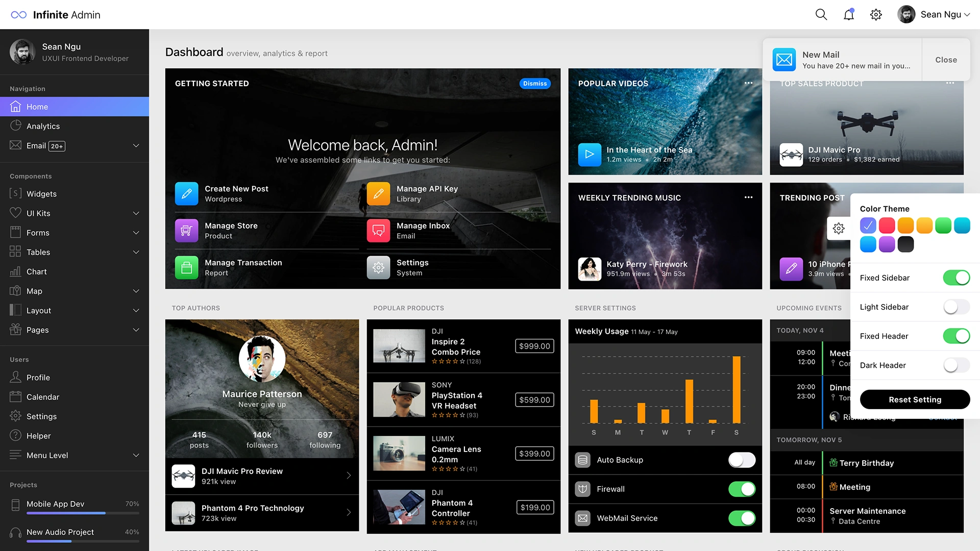The height and width of the screenshot is (551, 980).
Task: Click Maurice Patterson's avatar
Action: coord(262,359)
